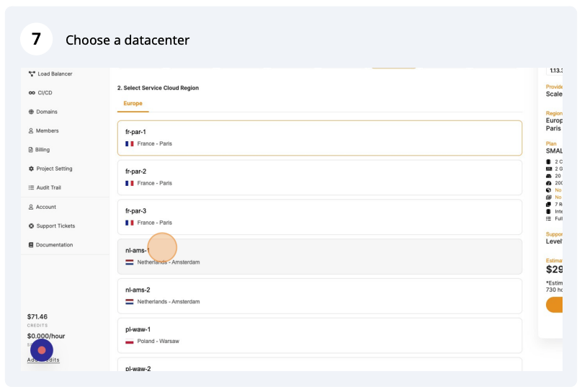Pick the fr-par-3 datacenter card
Screen dimensions: 582x392
[x=319, y=217]
